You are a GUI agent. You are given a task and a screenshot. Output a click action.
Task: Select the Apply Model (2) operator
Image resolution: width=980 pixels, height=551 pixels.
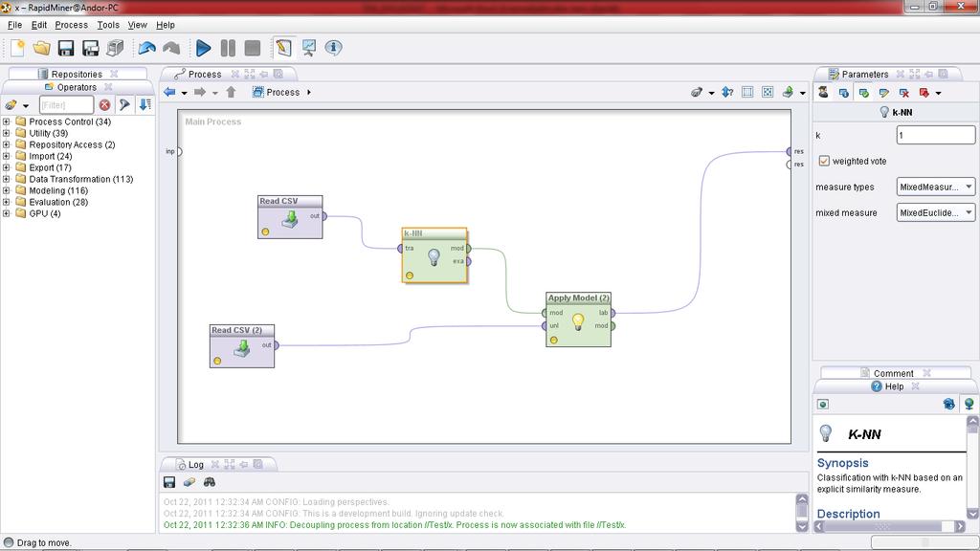578,320
